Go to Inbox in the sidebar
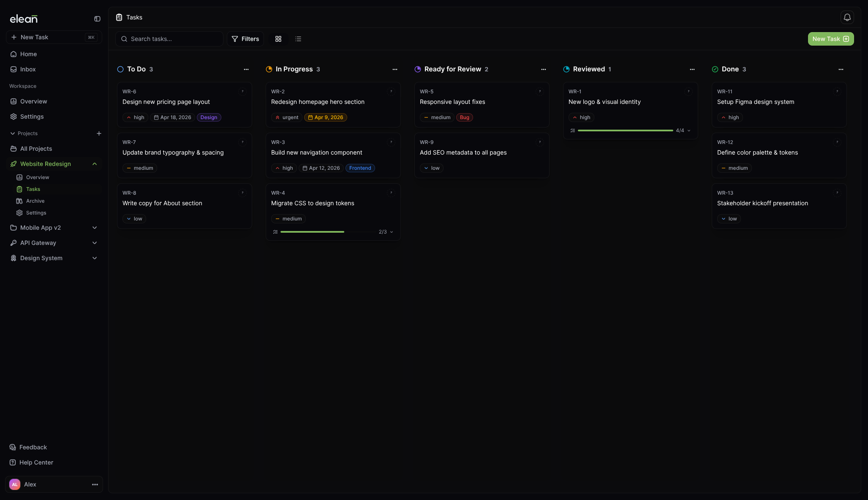 point(28,69)
